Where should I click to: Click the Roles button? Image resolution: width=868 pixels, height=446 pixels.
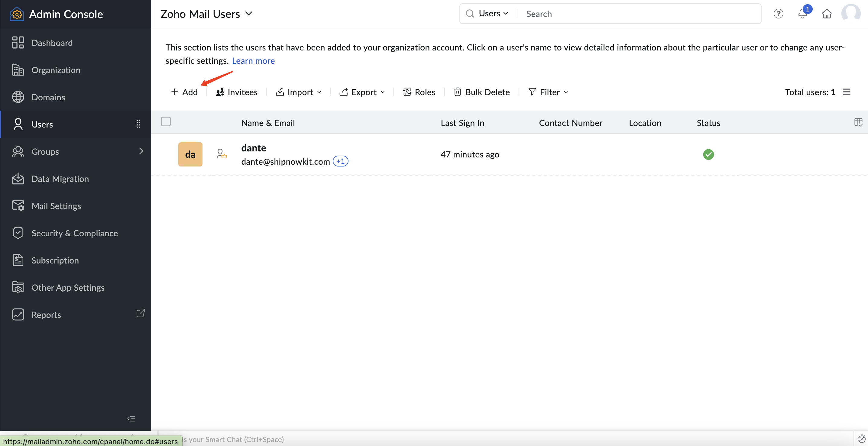419,92
